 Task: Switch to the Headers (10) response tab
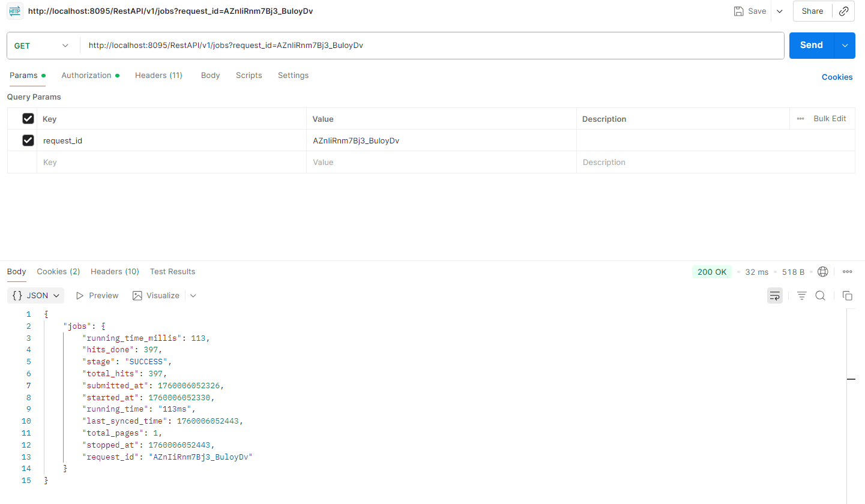pyautogui.click(x=115, y=271)
